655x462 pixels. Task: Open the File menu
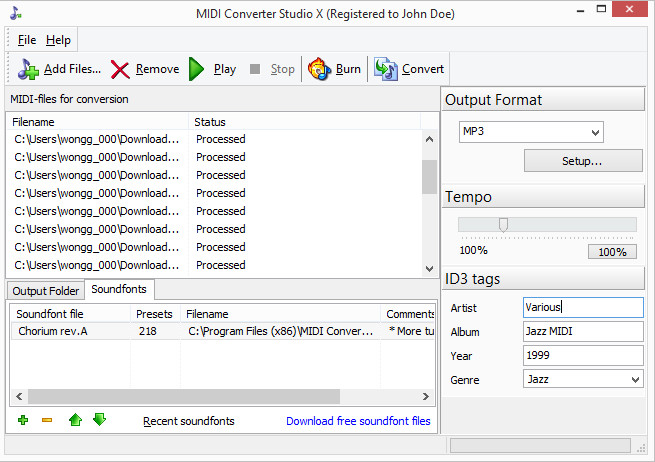point(27,40)
